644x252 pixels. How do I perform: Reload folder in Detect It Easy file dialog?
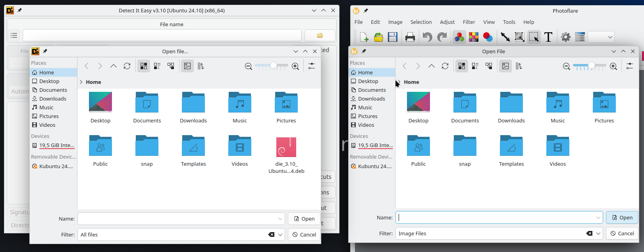coord(127,66)
